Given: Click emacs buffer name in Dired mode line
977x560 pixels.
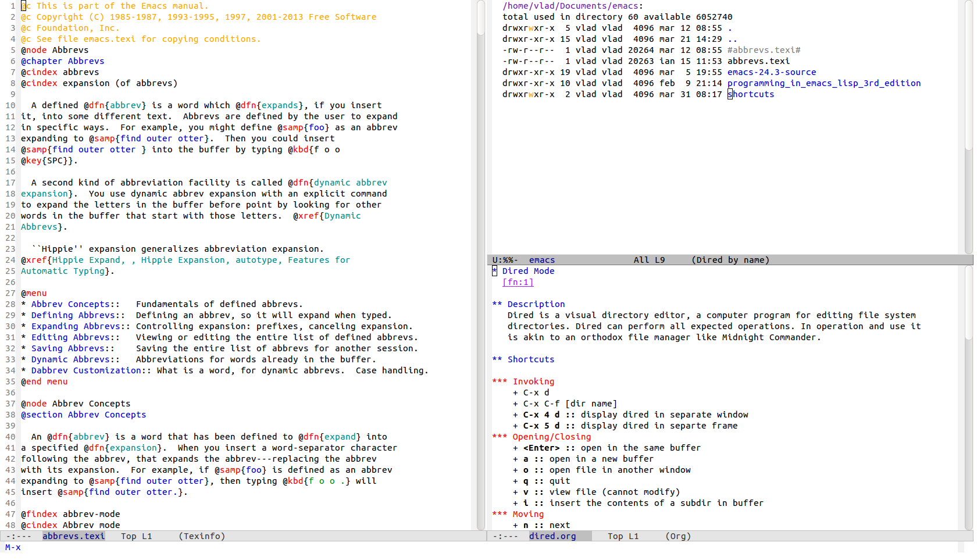Looking at the screenshot, I should (541, 260).
